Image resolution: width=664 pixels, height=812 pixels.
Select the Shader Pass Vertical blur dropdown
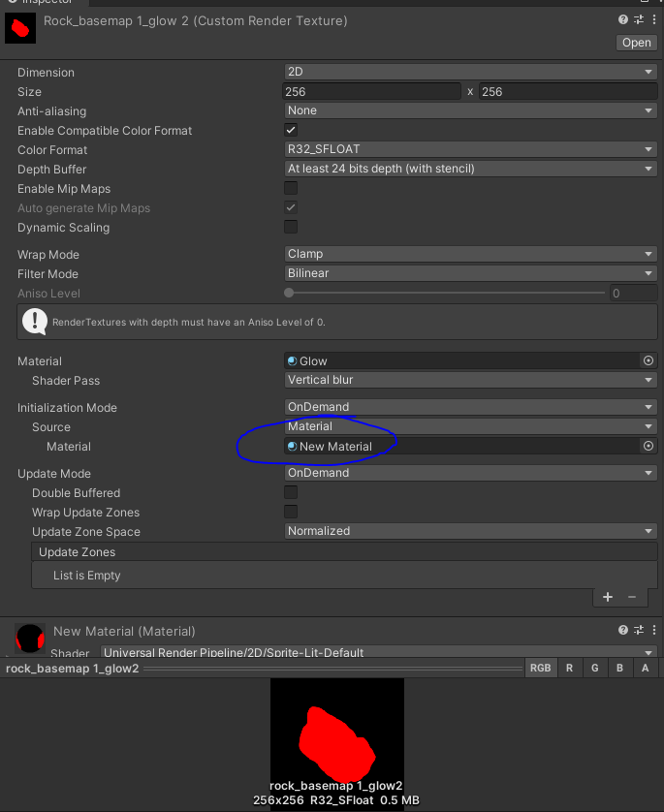470,380
